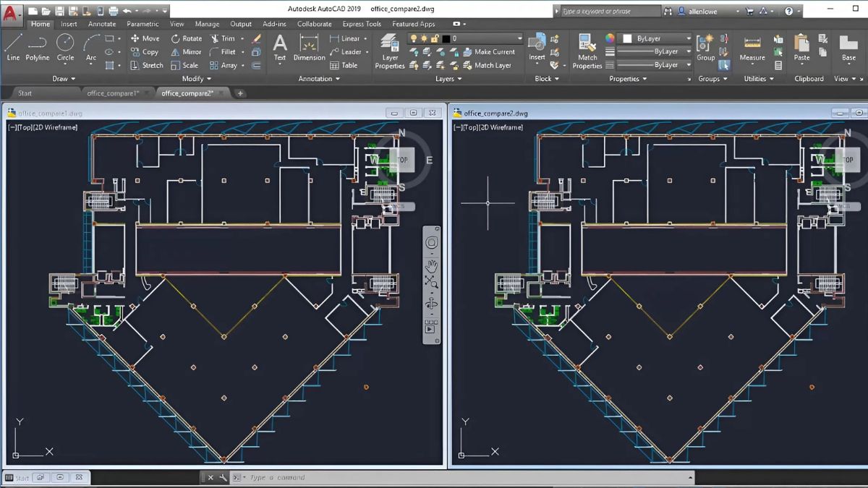This screenshot has height=488, width=868.
Task: Toggle the layer light bulb on
Action: 413,38
